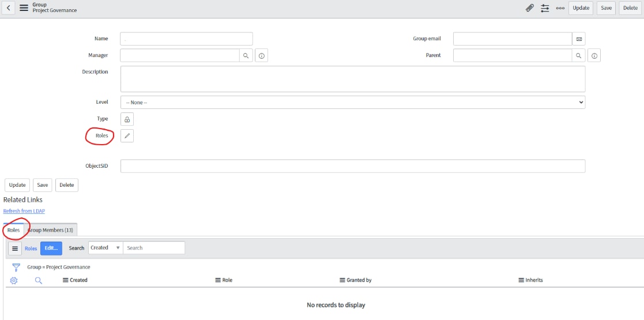Click the lower Delete button below form

[x=66, y=185]
